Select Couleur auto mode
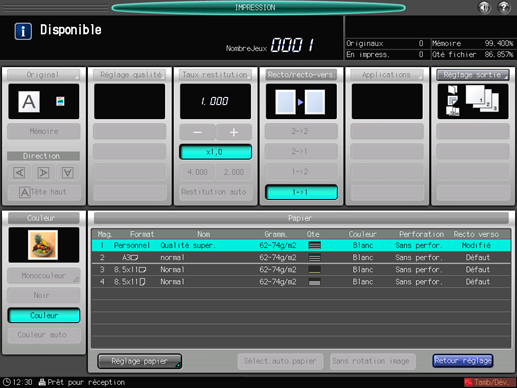This screenshot has height=388, width=517. tap(44, 335)
